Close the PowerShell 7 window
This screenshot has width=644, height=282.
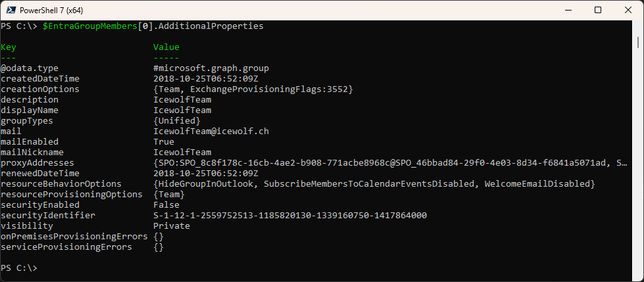tap(628, 11)
